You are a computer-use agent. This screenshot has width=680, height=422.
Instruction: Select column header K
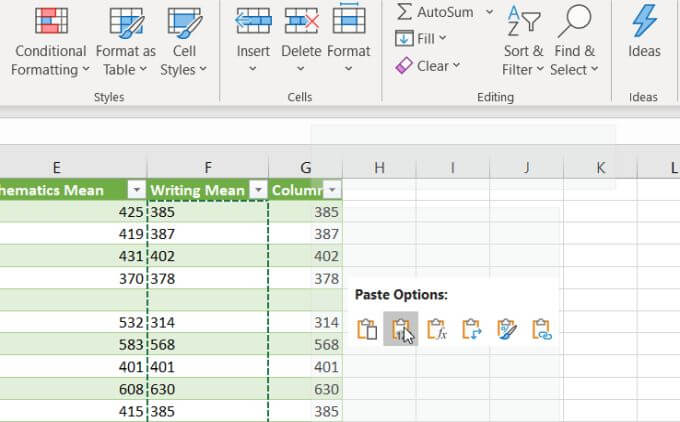point(600,168)
